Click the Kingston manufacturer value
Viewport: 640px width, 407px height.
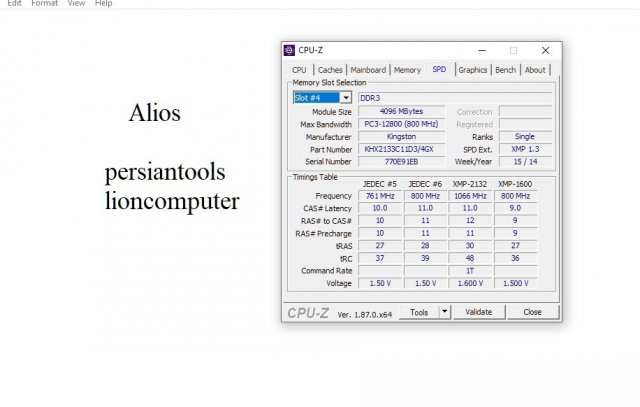point(401,136)
